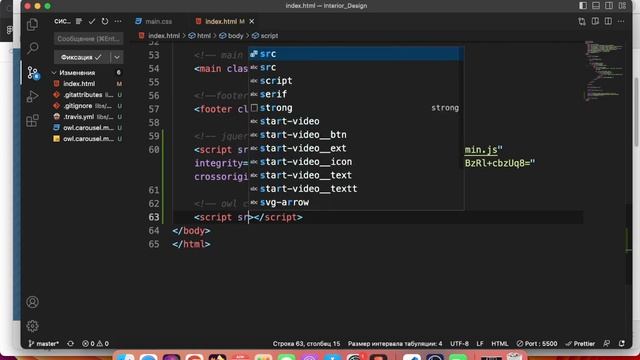Open the CSS owl.carousel file in changes
Screen dimensions: 640x360
click(87, 128)
